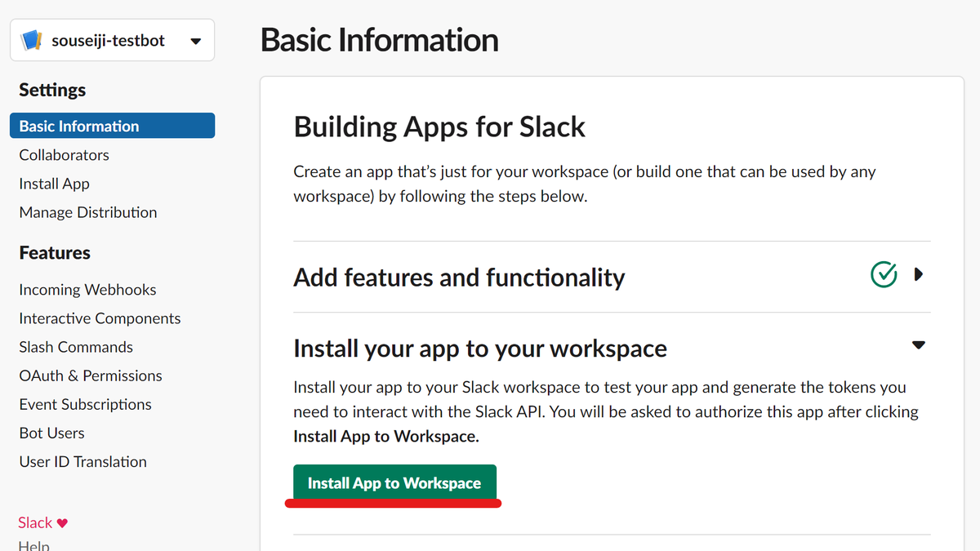Click the green checkmark icon
This screenshot has width=980, height=551.
pos(884,275)
